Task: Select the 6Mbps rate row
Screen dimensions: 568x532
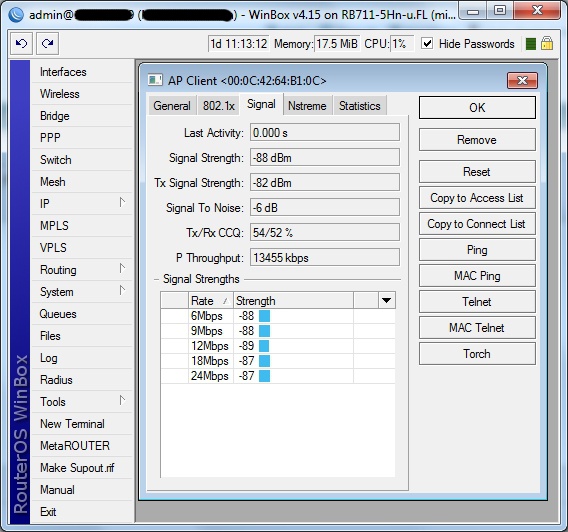Action: click(278, 316)
